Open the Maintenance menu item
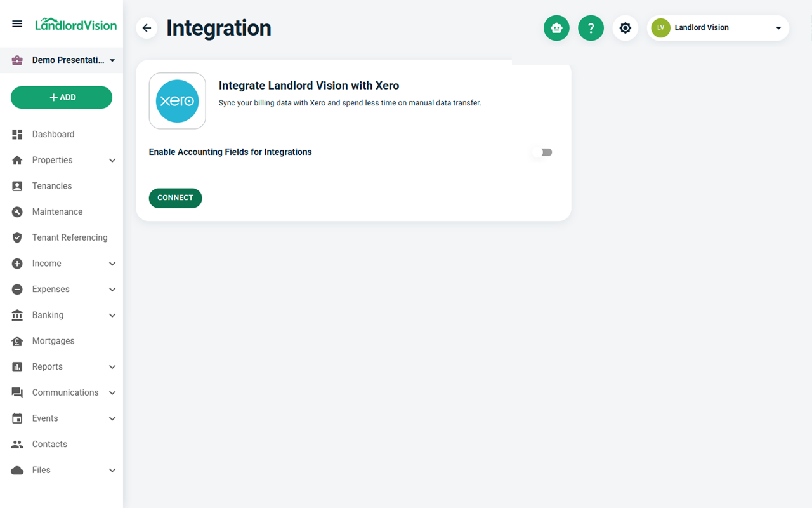The image size is (812, 508). (x=62, y=212)
